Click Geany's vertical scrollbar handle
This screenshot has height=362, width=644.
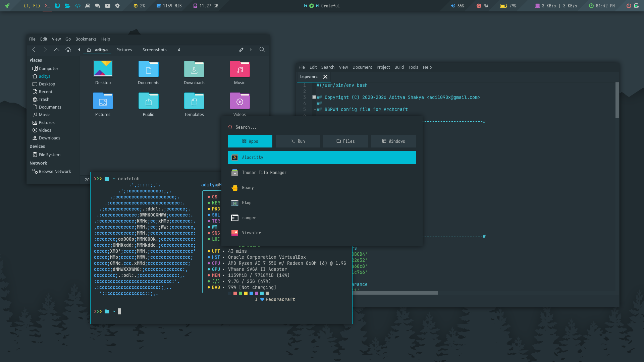(x=617, y=100)
